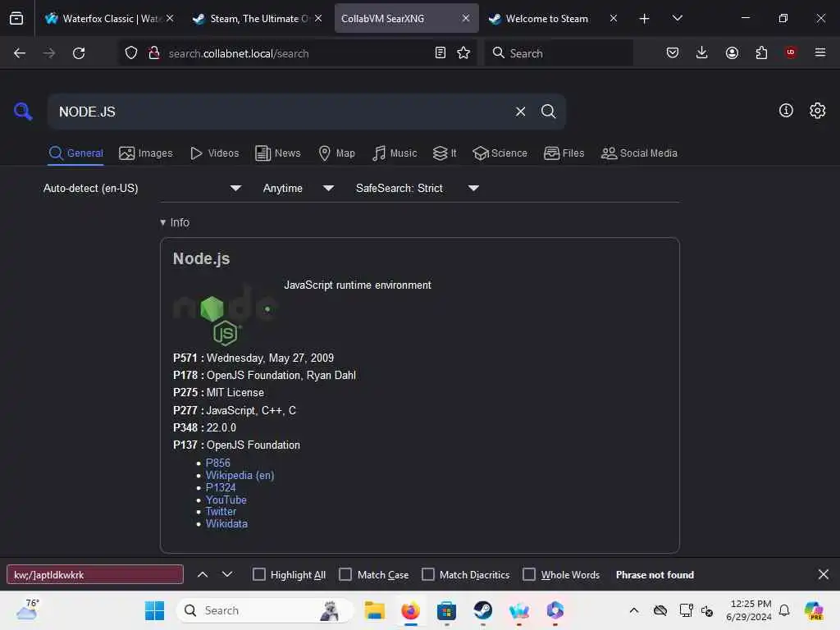Image resolution: width=840 pixels, height=630 pixels.
Task: Open the downloads panel
Action: (702, 52)
